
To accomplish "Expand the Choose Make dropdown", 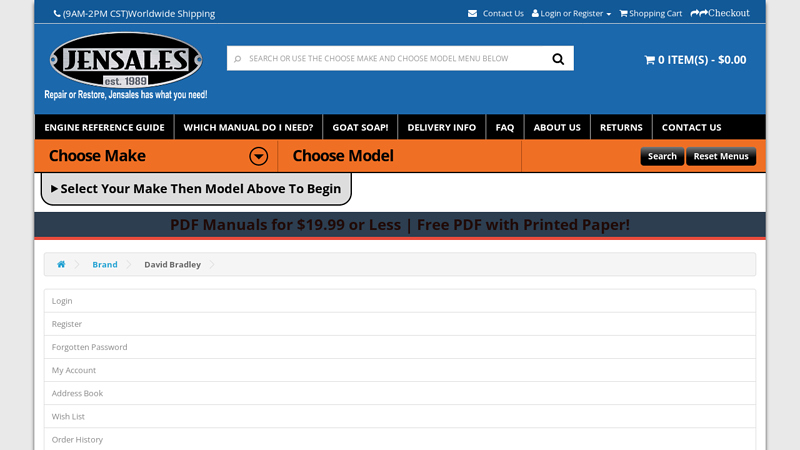I will pyautogui.click(x=258, y=156).
